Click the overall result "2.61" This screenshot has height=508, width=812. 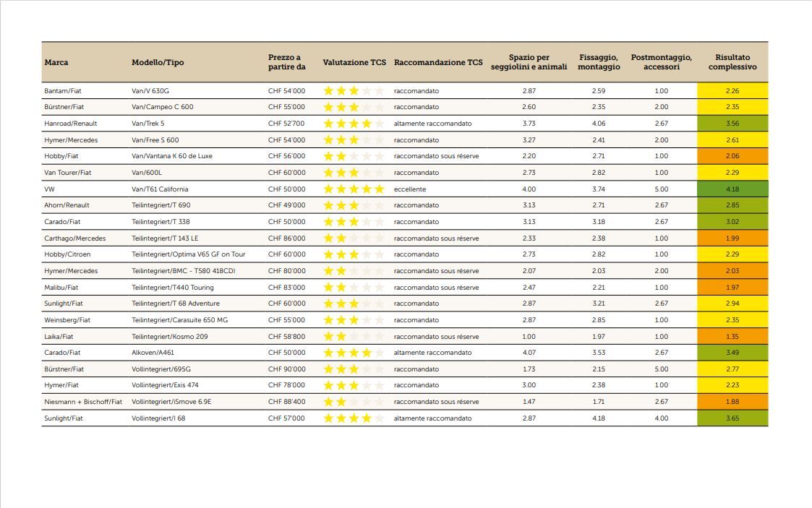[732, 140]
